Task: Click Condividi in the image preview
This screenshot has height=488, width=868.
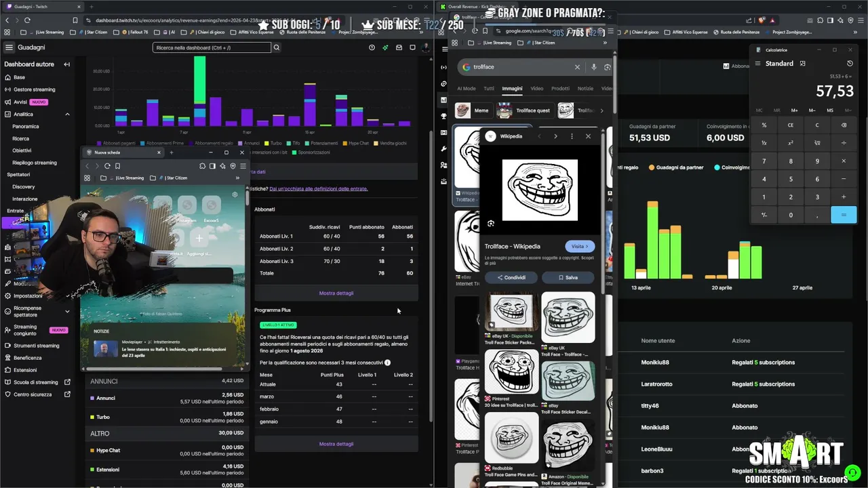Action: click(511, 277)
